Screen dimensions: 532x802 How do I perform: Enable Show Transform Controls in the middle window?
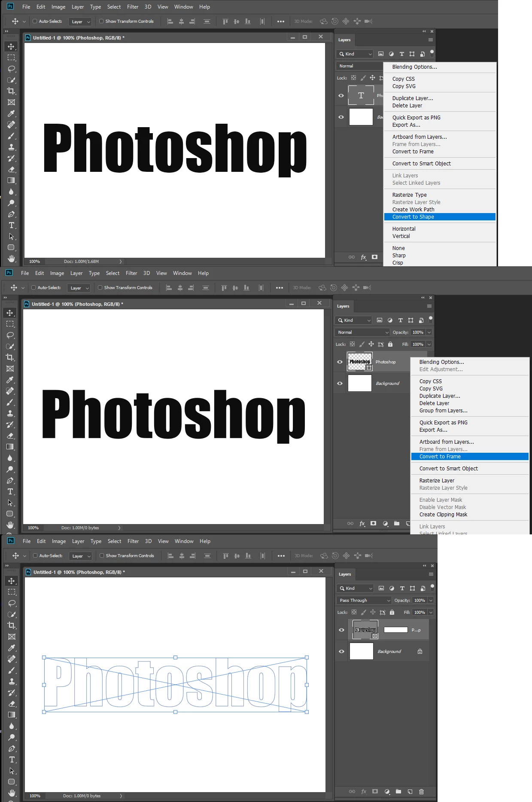point(100,287)
